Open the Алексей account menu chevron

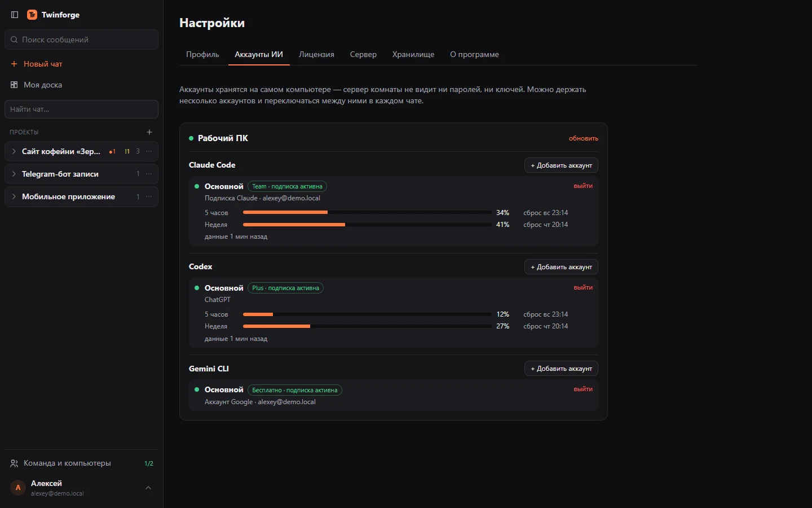[148, 488]
